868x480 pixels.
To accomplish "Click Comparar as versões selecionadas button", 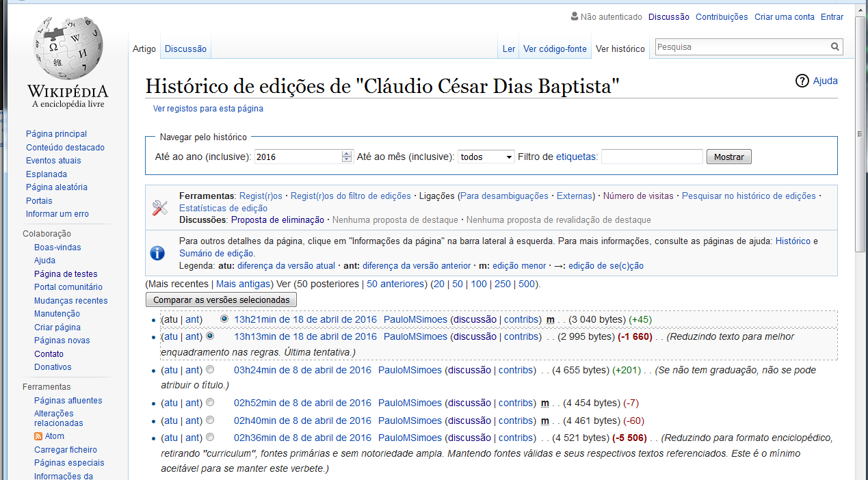I will pos(221,300).
